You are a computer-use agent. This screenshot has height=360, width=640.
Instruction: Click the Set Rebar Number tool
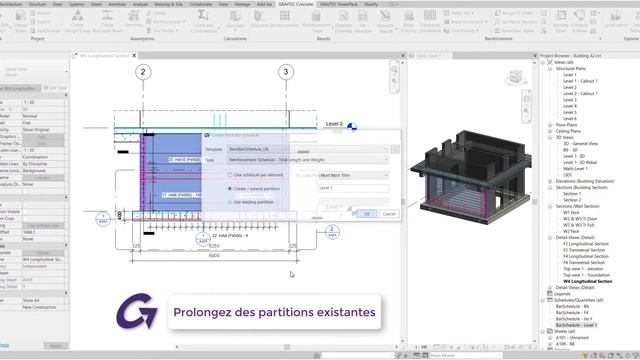(516, 22)
